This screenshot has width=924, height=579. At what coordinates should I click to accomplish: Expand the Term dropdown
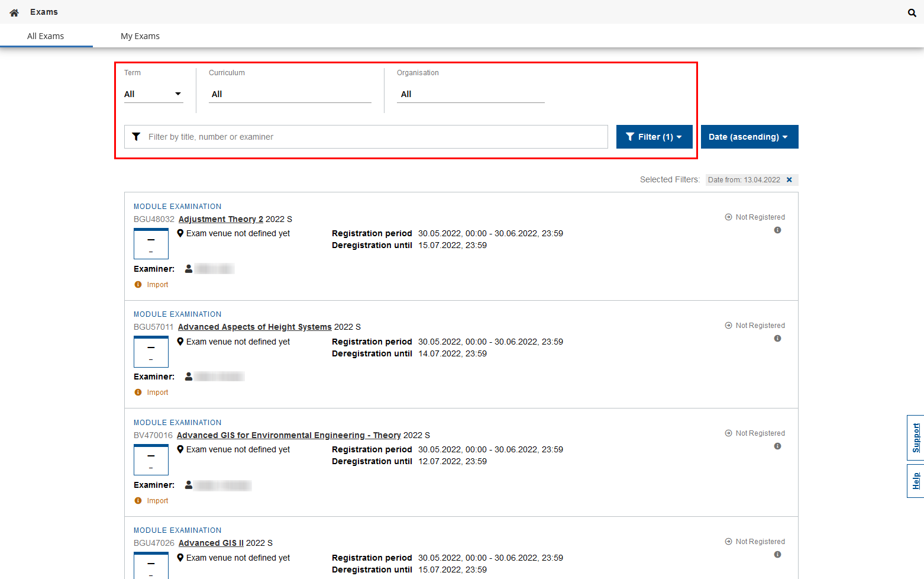153,94
